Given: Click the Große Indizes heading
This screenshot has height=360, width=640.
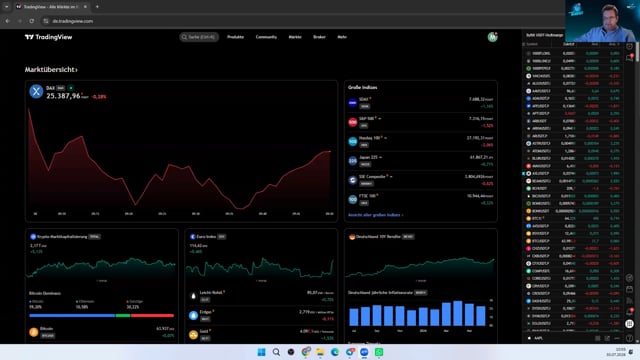Looking at the screenshot, I should [x=362, y=87].
